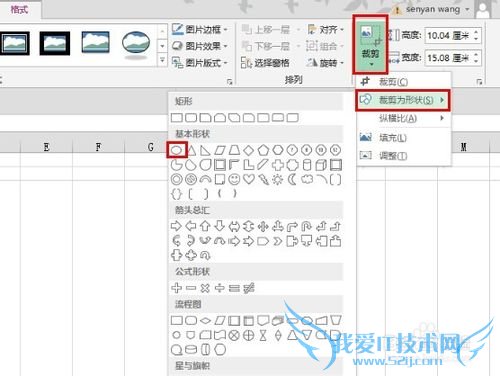Choose Fill (填充) crop option

coord(404,137)
